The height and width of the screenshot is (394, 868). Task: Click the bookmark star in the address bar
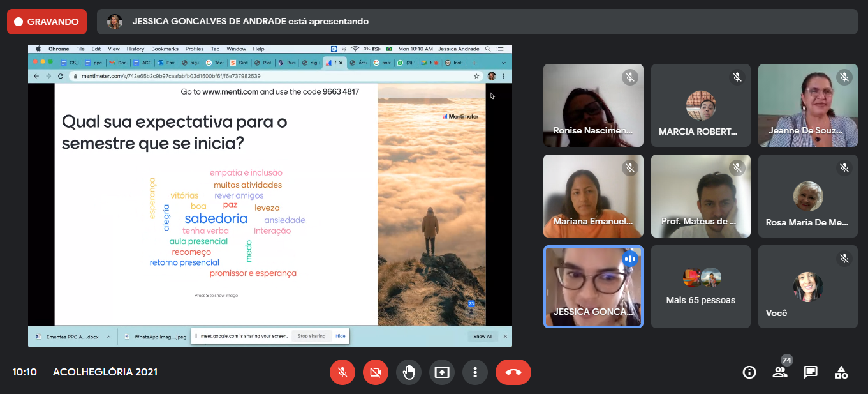pyautogui.click(x=476, y=76)
